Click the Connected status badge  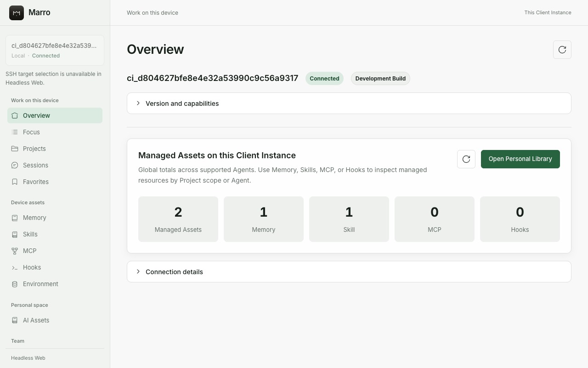pyautogui.click(x=324, y=78)
